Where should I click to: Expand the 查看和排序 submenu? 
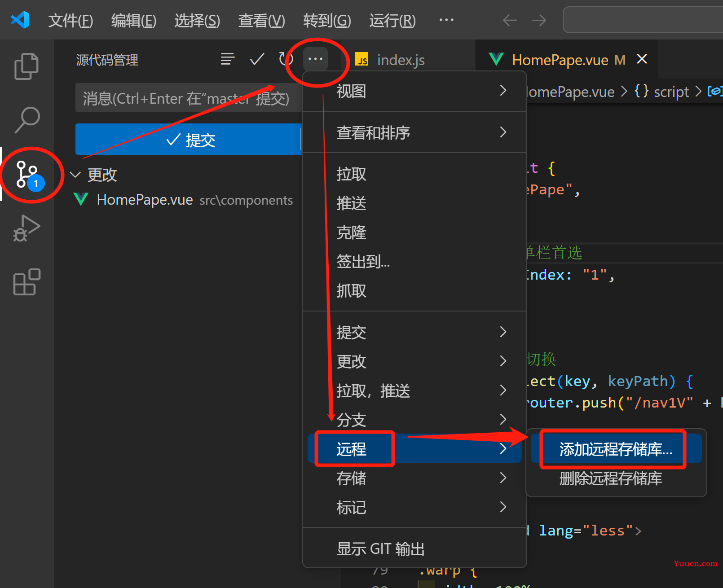tap(414, 132)
